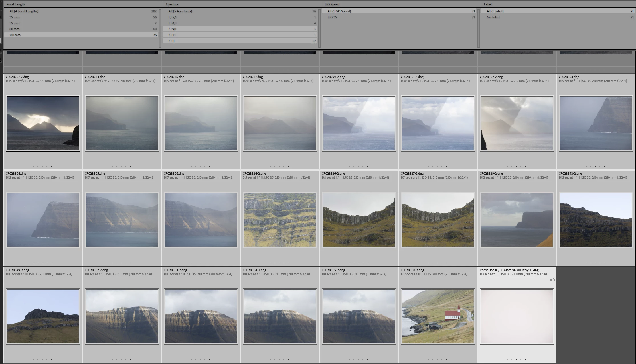Image resolution: width=636 pixels, height=364 pixels.
Task: Open the Aperture column header menu
Action: pyautogui.click(x=172, y=4)
